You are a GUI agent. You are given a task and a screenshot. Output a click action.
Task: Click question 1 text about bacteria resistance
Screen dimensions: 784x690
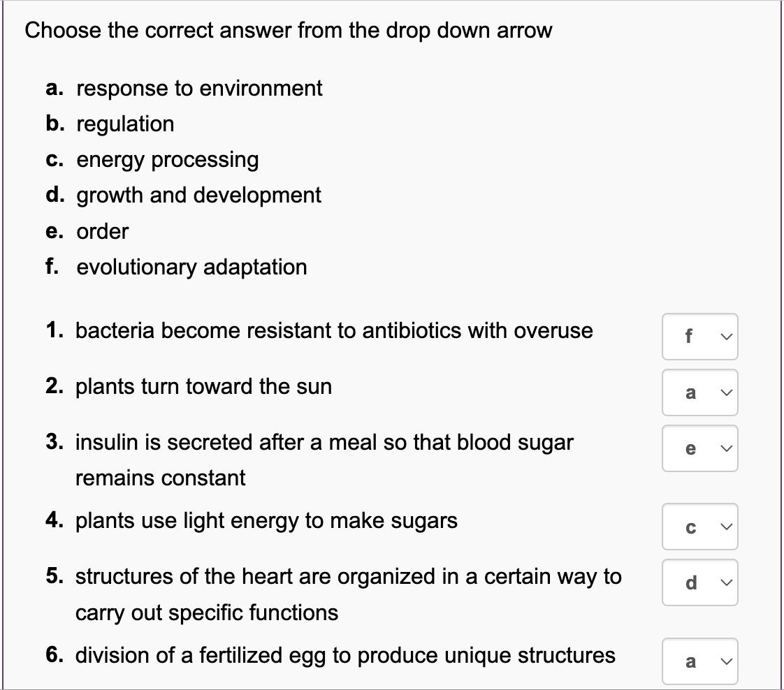[334, 331]
